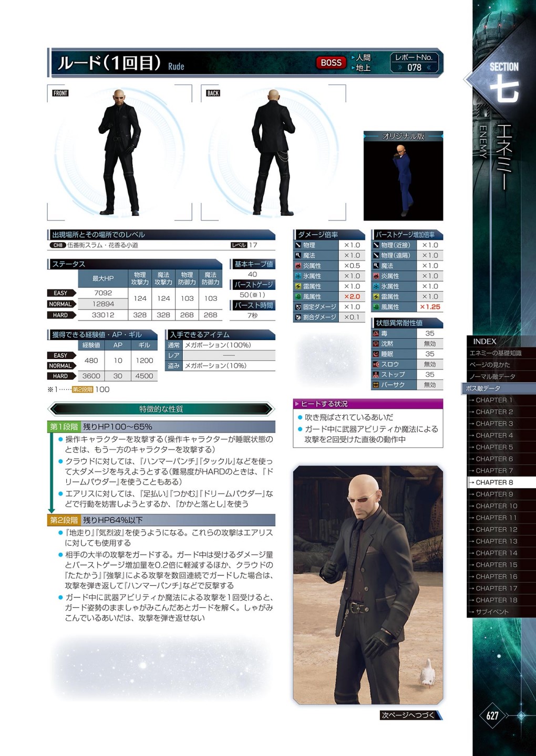Image resolution: width=536 pixels, height=756 pixels.
Task: Click the fixed damage (固定ダメージ) icon
Action: 298,307
